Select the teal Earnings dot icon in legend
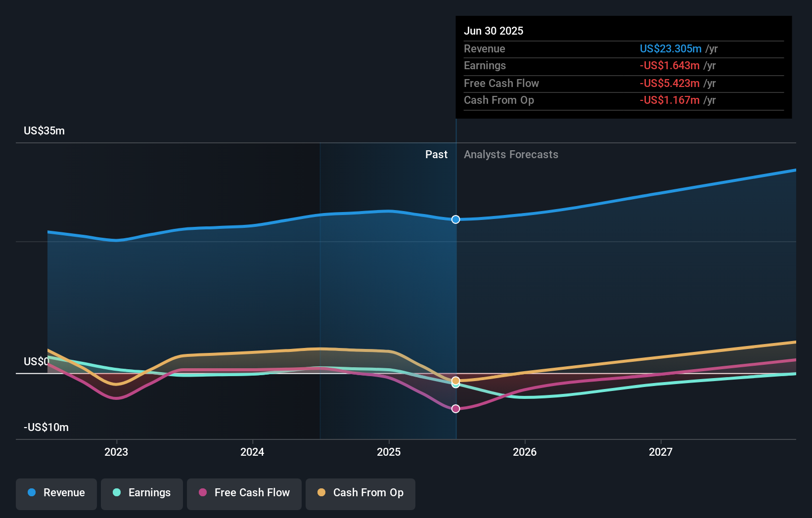Image resolution: width=812 pixels, height=518 pixels. (x=116, y=493)
